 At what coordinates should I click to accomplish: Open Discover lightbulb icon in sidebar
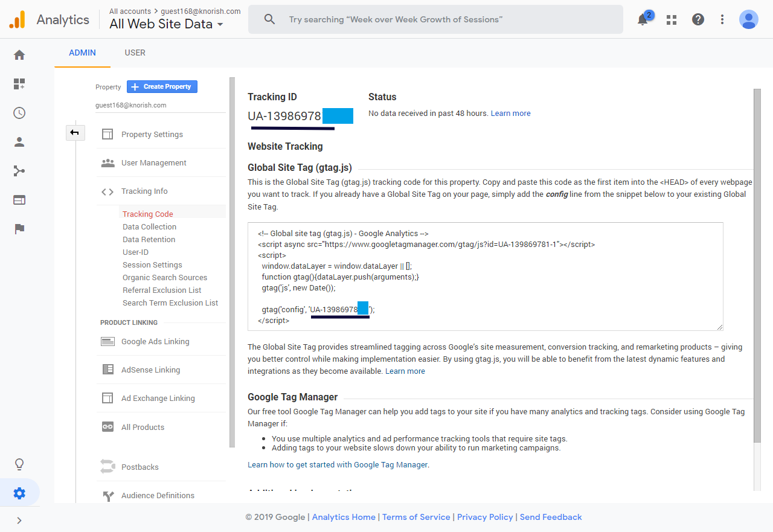tap(19, 464)
